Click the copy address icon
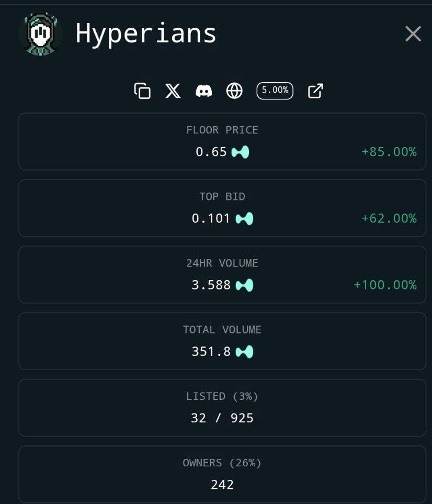 (x=142, y=91)
